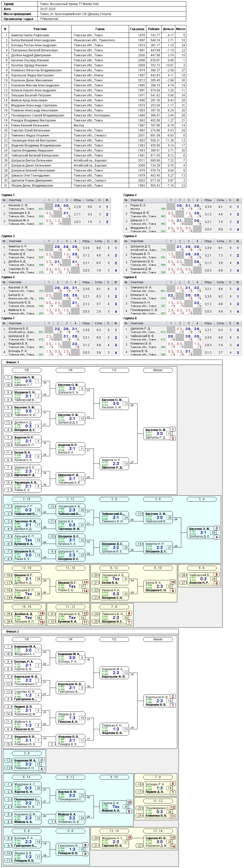Open participant 'Ахметов Наиль Рафисович'
The height and width of the screenshot is (868, 244).
(x=30, y=35)
